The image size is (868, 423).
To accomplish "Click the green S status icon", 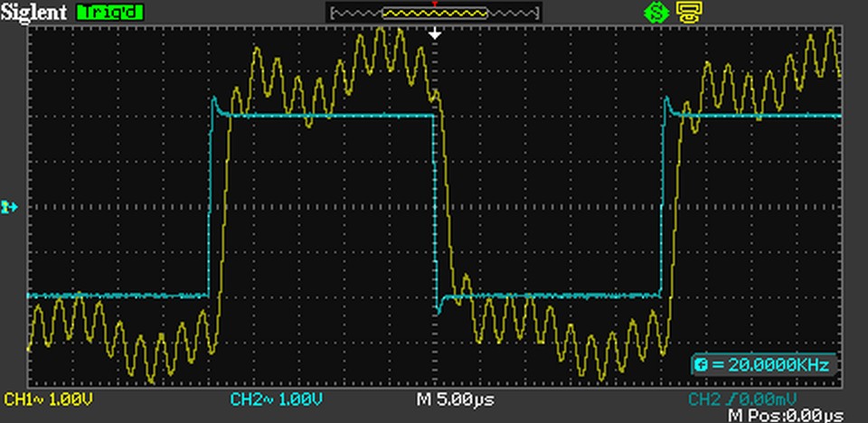I will coord(656,13).
